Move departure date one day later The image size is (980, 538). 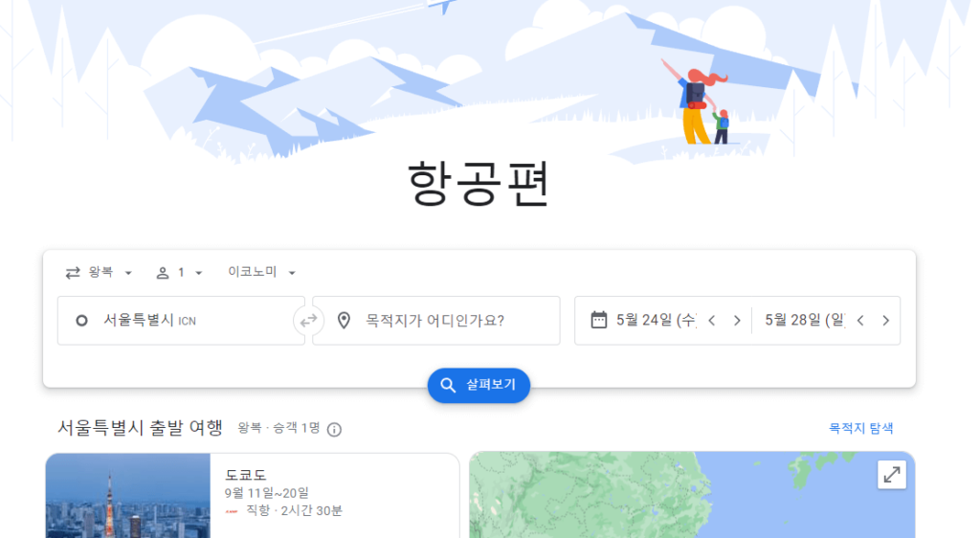click(737, 321)
